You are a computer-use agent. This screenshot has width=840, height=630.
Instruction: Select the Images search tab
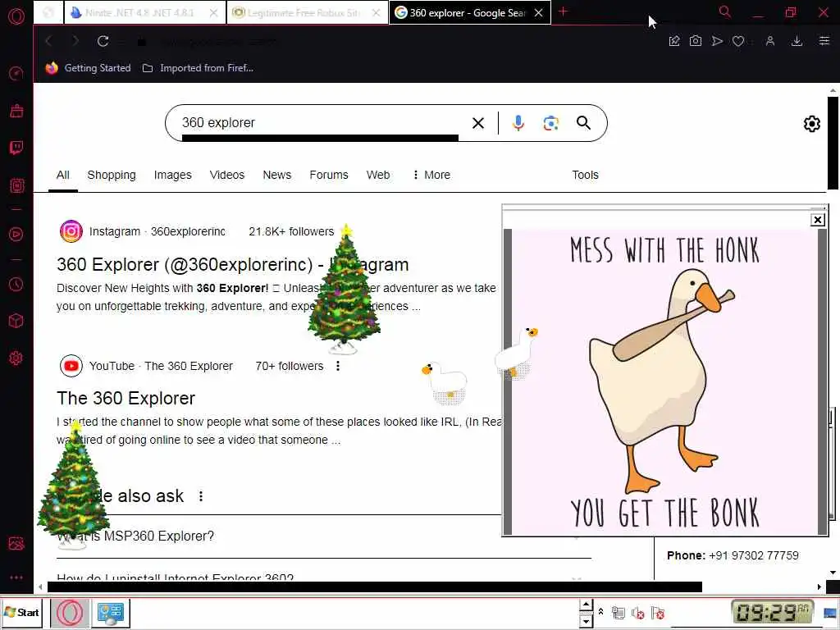tap(172, 176)
